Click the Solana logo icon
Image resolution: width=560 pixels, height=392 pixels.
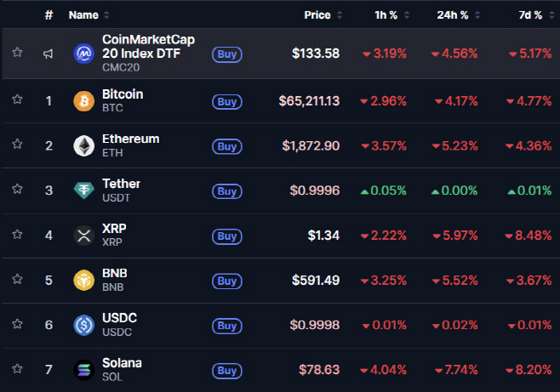(x=83, y=370)
